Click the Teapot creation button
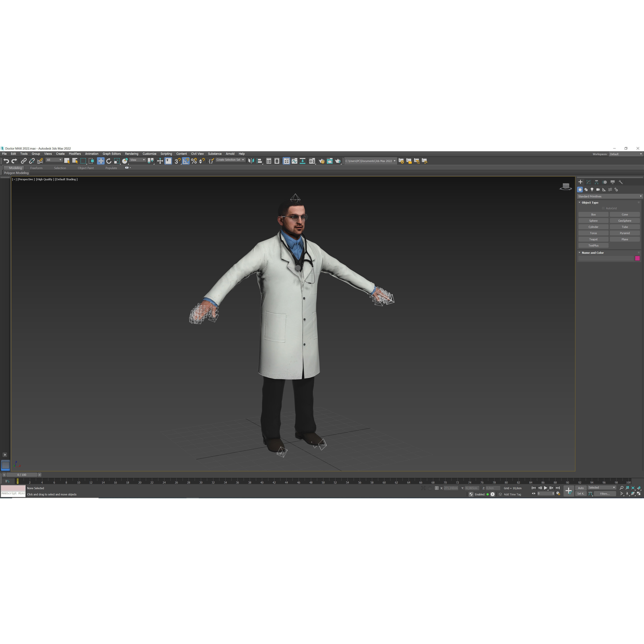 point(593,239)
